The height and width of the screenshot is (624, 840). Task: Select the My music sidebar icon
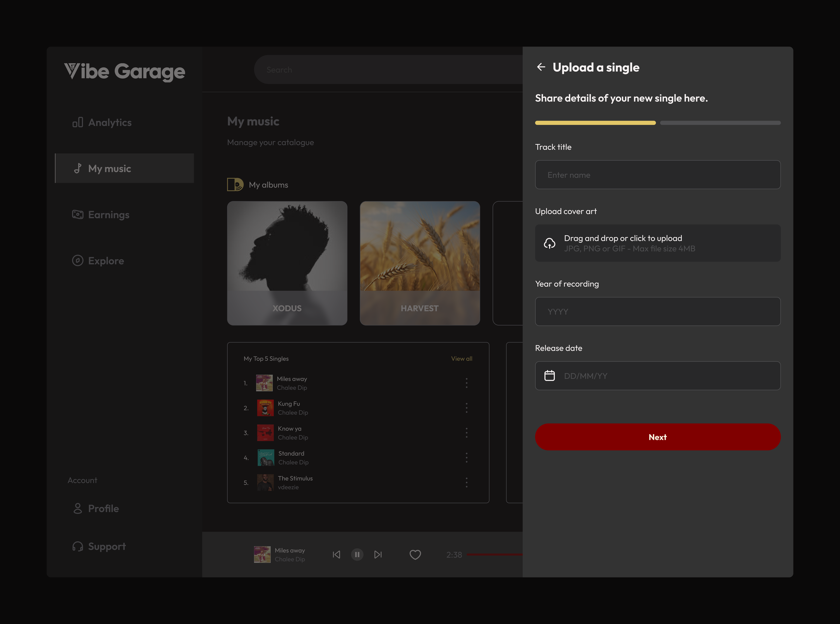pos(78,168)
